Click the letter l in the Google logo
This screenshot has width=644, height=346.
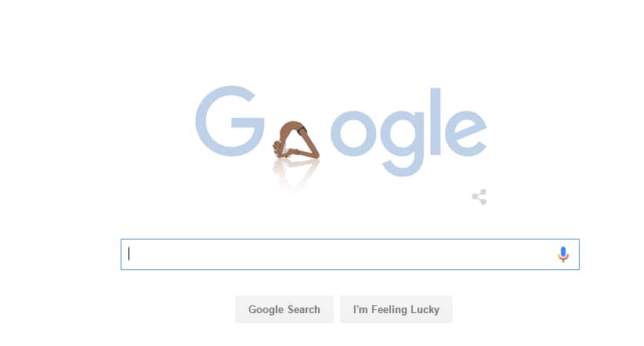(436, 121)
